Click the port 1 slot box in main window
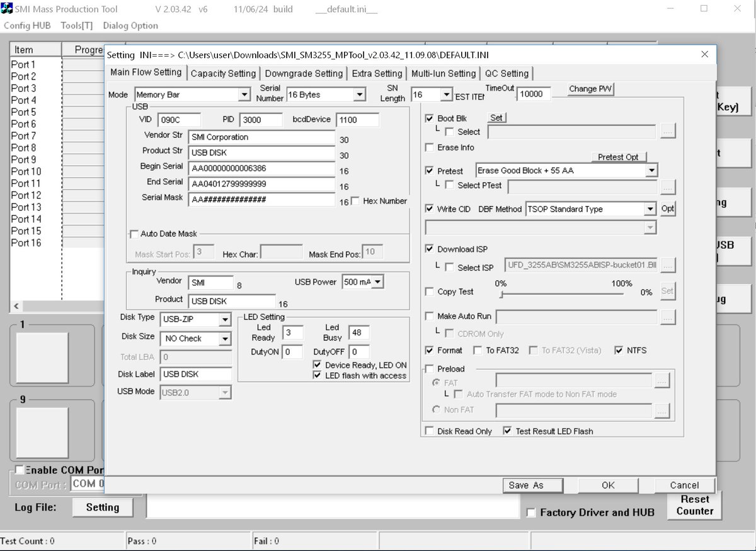The width and height of the screenshot is (756, 551). (42, 358)
